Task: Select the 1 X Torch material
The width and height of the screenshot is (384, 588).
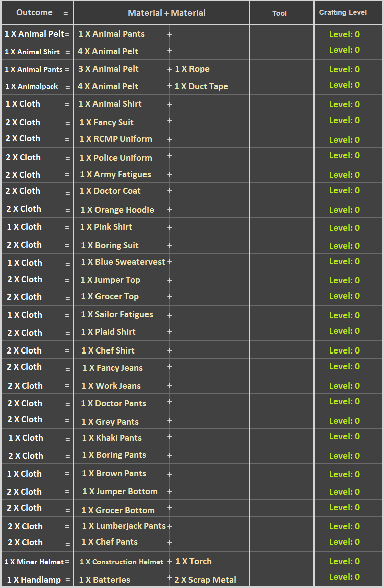Action: [x=193, y=562]
